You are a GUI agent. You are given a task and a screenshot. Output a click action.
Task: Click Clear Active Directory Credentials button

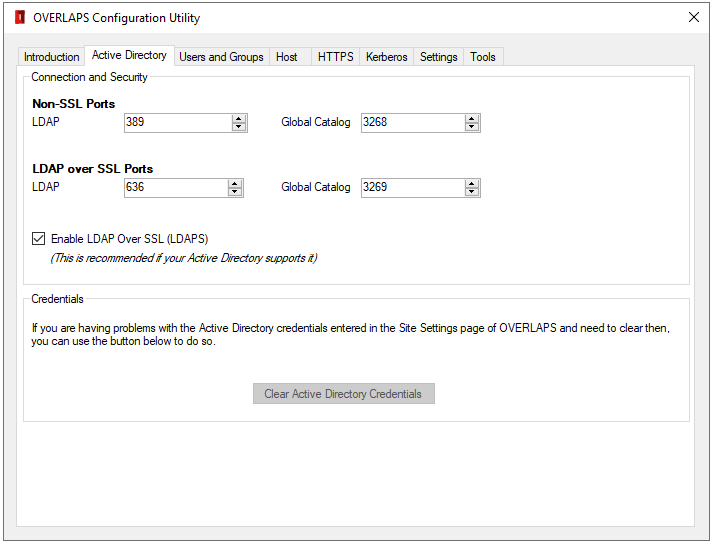(x=344, y=393)
